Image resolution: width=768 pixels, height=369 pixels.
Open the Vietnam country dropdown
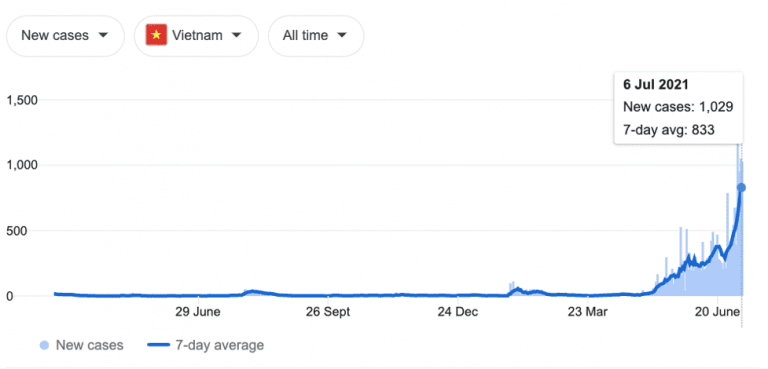coord(196,36)
